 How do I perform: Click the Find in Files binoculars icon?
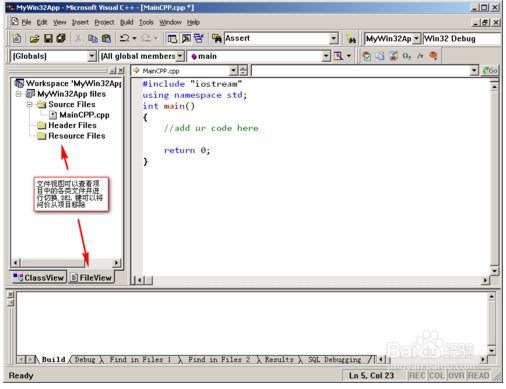click(x=217, y=39)
